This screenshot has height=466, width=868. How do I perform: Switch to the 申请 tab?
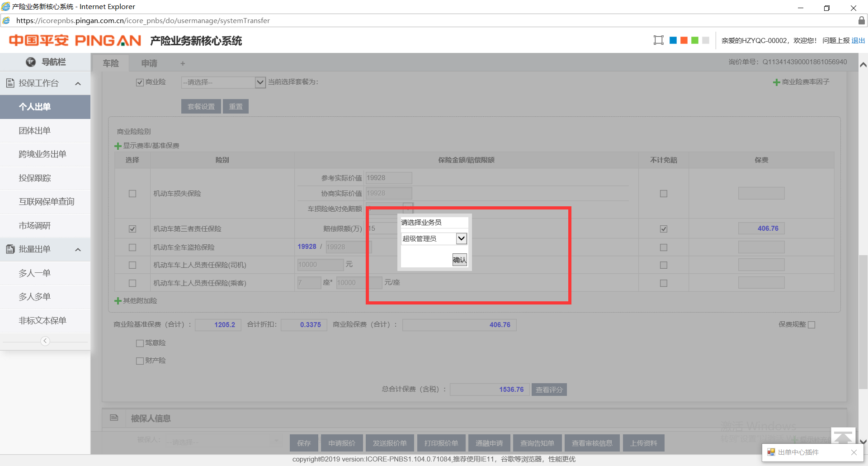click(149, 63)
